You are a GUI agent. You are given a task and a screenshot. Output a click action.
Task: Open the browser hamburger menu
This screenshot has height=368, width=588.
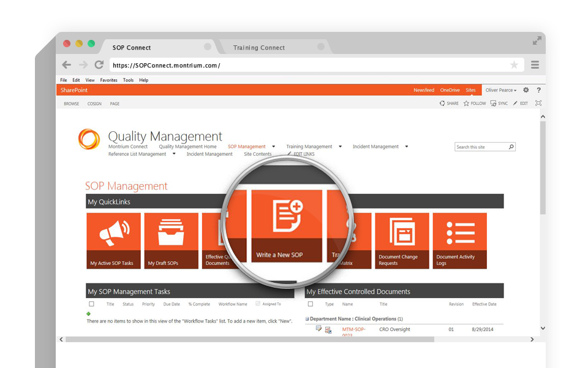click(x=535, y=65)
